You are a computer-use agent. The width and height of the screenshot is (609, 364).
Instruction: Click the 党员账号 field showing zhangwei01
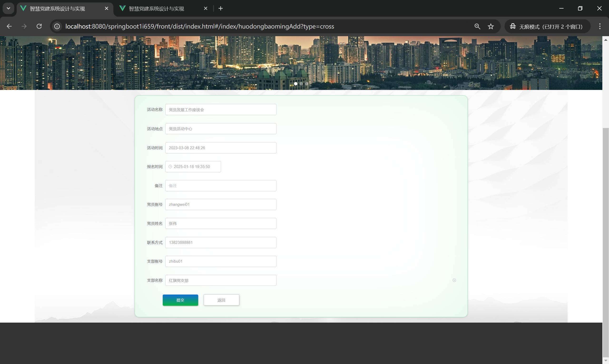(x=221, y=205)
